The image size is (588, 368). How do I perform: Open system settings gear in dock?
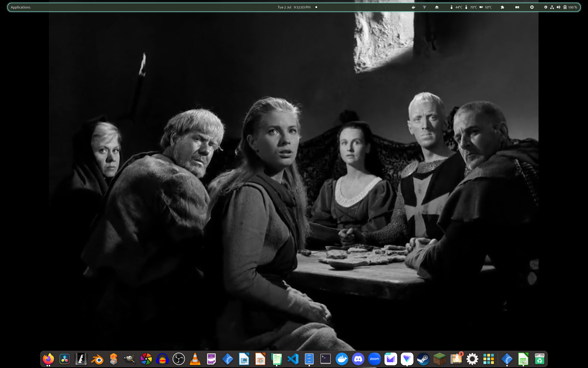click(x=472, y=359)
